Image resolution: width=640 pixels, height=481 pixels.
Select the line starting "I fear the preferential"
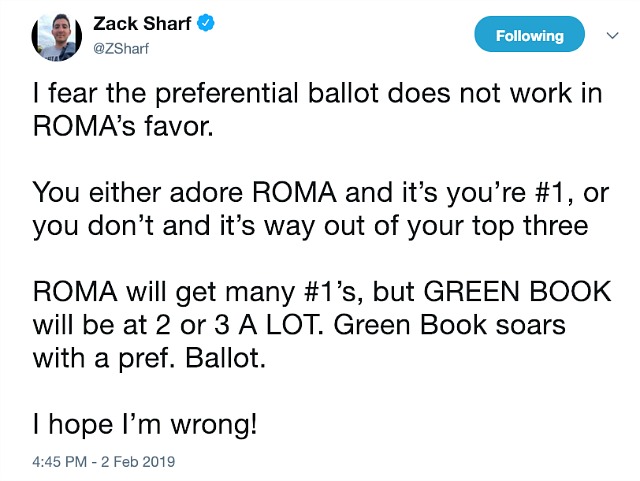(318, 93)
